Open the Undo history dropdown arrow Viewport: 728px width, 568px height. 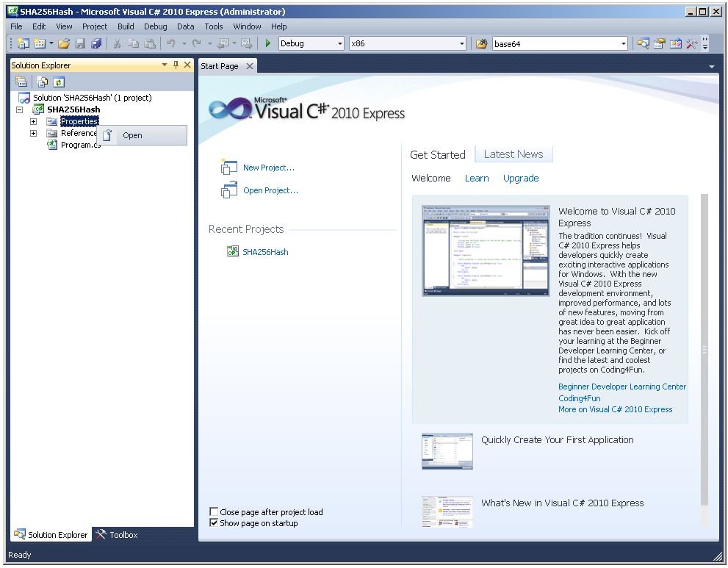click(184, 43)
